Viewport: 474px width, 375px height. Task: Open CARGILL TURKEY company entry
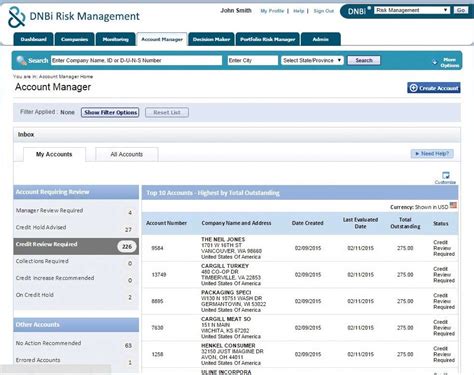click(x=225, y=266)
